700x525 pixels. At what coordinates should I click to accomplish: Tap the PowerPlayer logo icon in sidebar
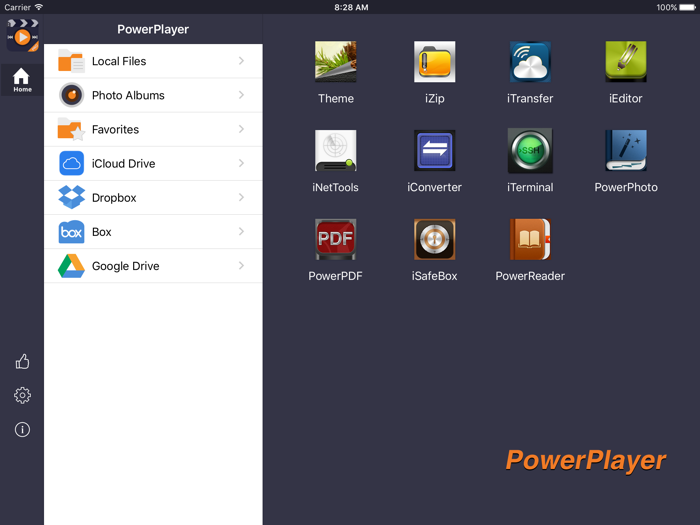point(22,35)
